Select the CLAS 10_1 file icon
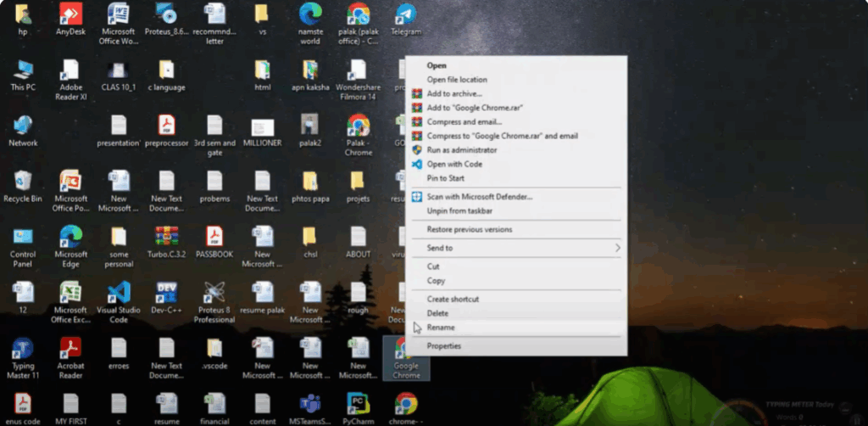The image size is (868, 426). pyautogui.click(x=119, y=76)
